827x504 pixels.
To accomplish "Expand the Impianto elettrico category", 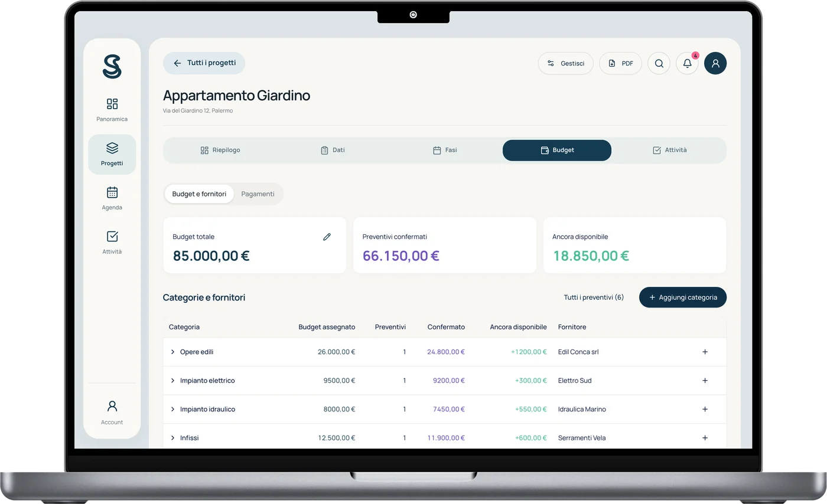I will tap(172, 381).
